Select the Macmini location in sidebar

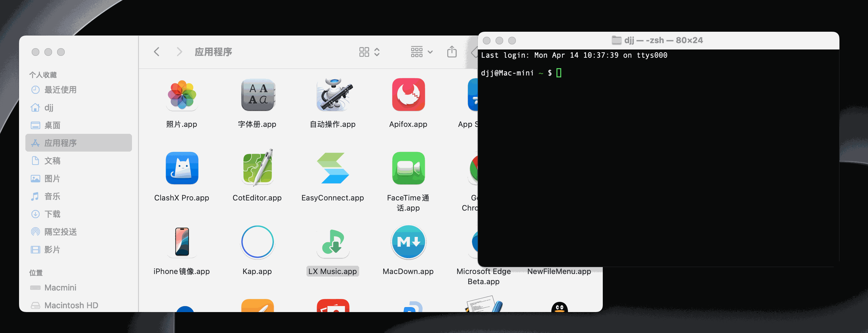click(78, 288)
